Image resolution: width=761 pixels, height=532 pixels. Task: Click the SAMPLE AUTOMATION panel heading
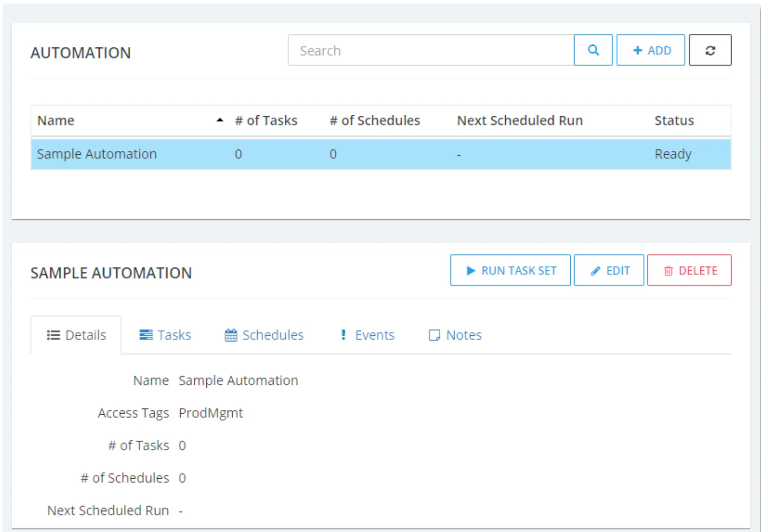pos(111,273)
